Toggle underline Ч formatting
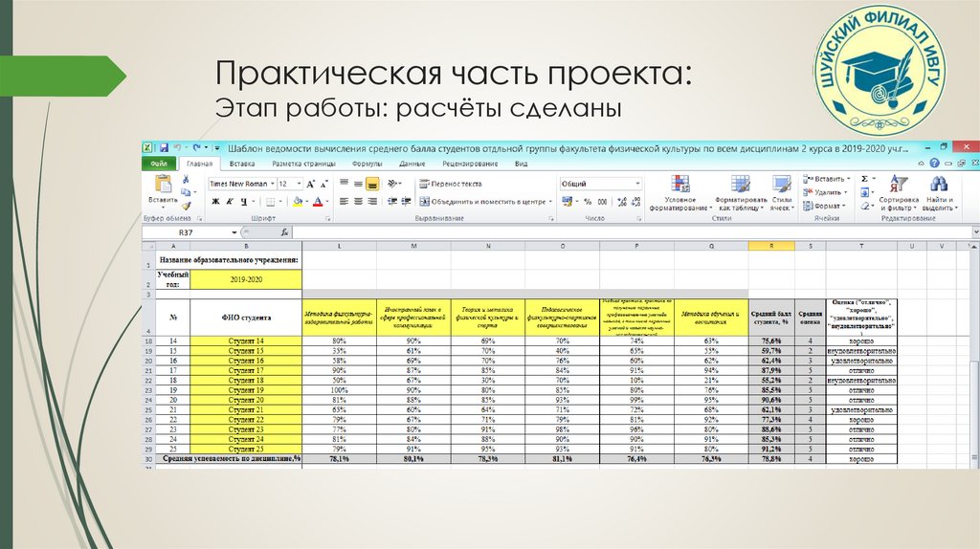The width and height of the screenshot is (980, 549). (244, 202)
